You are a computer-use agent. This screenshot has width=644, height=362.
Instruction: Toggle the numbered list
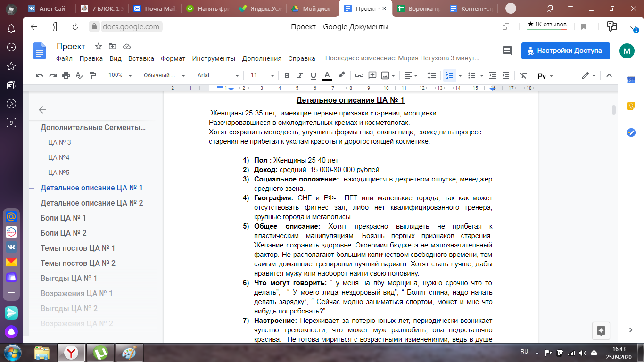click(x=449, y=75)
